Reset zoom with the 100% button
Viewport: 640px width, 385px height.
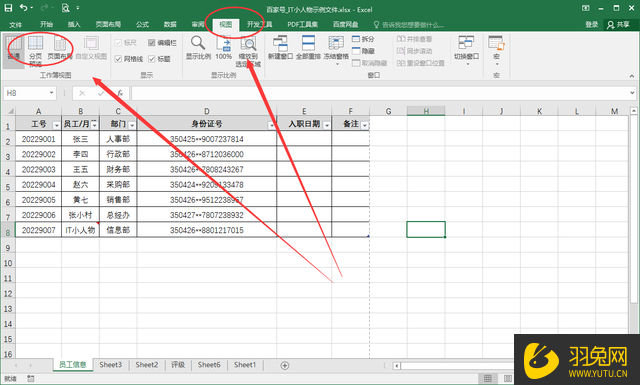[x=224, y=48]
